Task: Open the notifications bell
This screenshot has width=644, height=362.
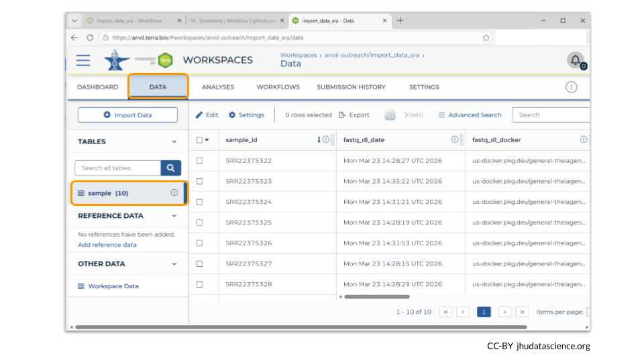Action: click(x=576, y=60)
